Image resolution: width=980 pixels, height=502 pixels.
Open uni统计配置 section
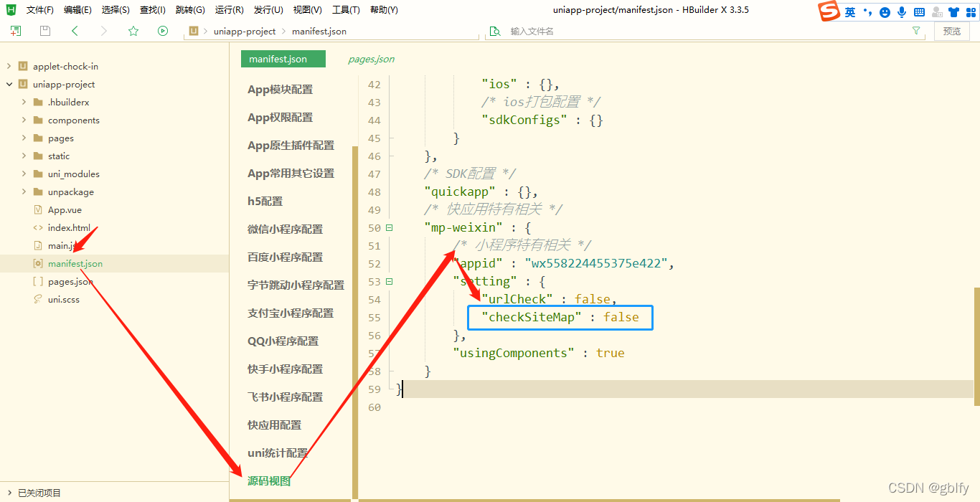click(x=278, y=453)
